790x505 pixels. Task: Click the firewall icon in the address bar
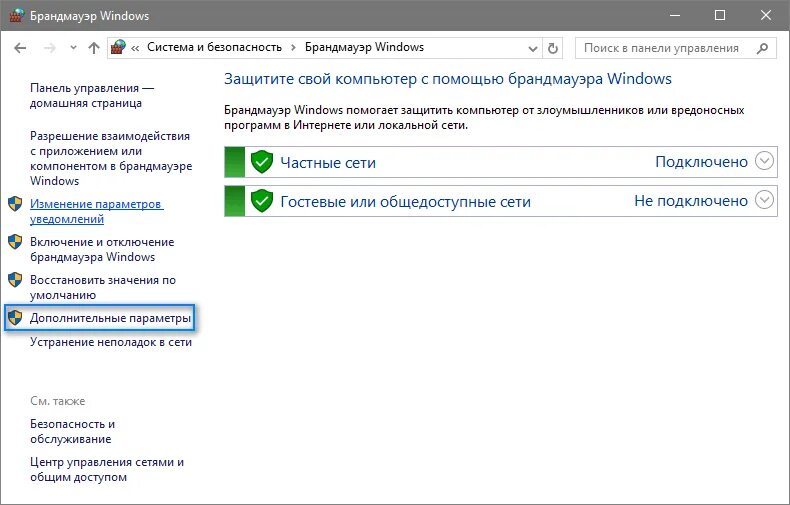coord(118,47)
